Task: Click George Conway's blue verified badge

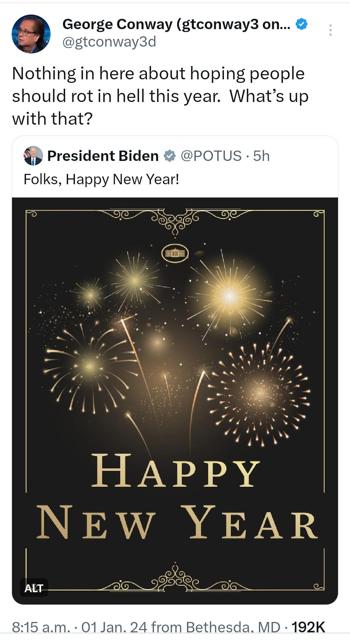Action: [x=302, y=24]
